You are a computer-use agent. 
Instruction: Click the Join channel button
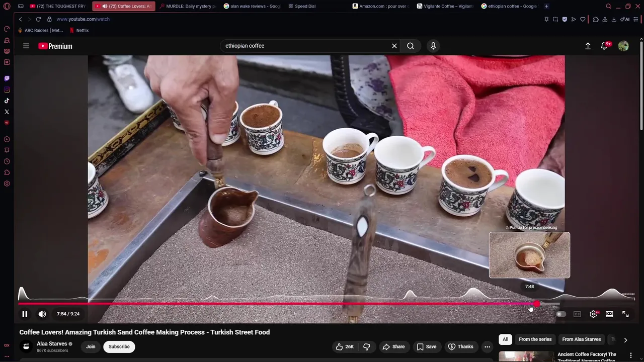(91, 346)
